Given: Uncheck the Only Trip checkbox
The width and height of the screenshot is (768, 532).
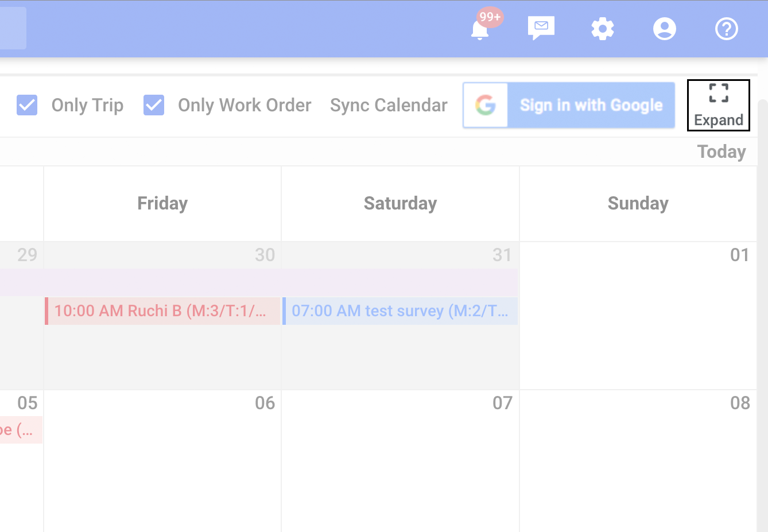Looking at the screenshot, I should [x=27, y=105].
